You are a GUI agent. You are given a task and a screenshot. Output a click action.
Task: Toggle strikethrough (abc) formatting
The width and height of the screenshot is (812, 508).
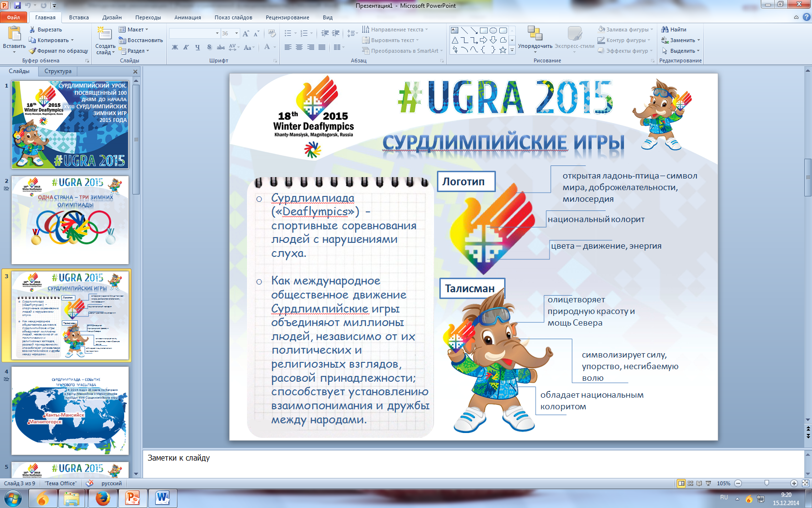pyautogui.click(x=221, y=47)
